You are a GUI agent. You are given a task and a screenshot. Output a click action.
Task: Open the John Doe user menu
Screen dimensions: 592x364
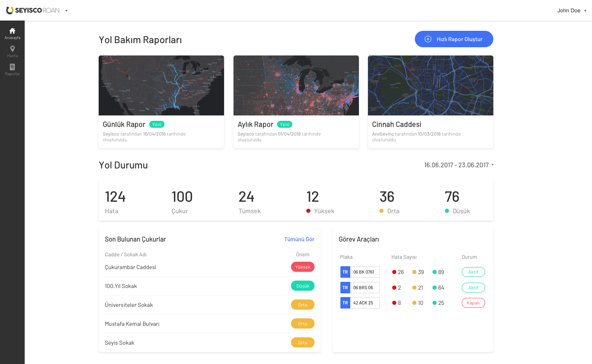[x=572, y=11]
